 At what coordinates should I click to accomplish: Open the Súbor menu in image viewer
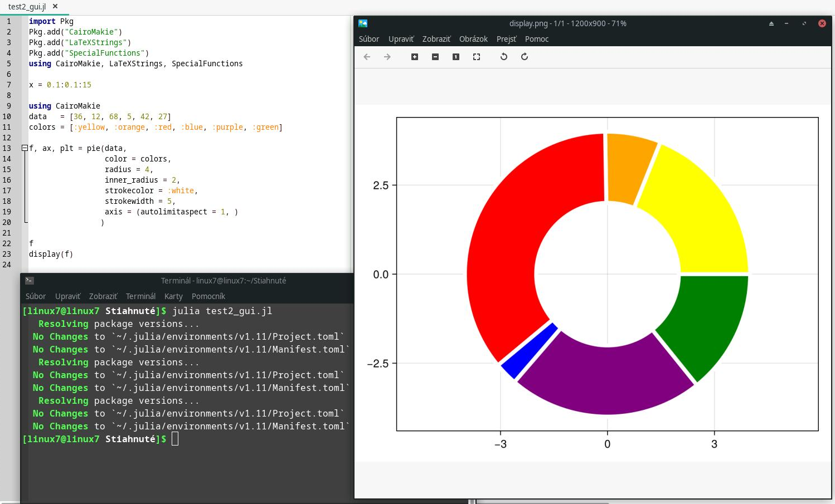[x=368, y=39]
